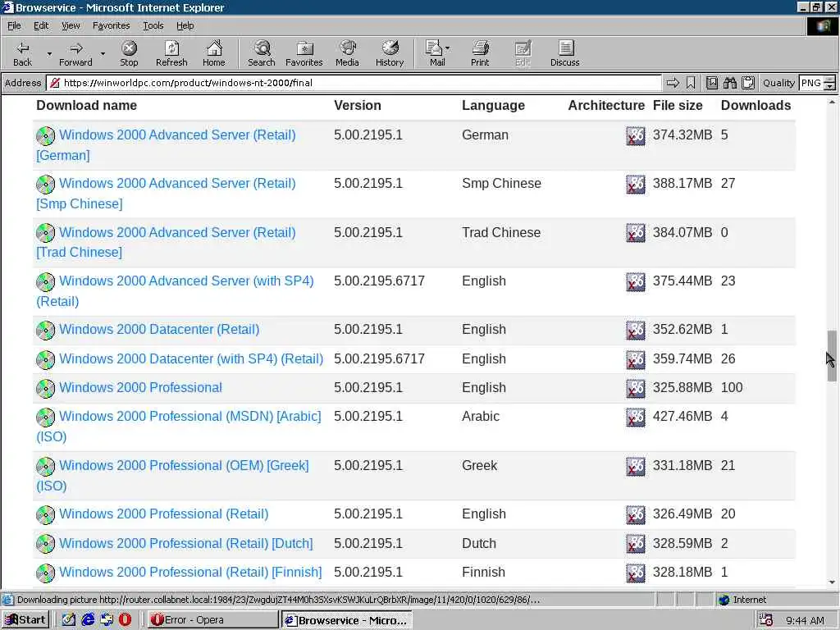Click the scrollbar down arrow
Image resolution: width=840 pixels, height=630 pixels.
tap(832, 582)
